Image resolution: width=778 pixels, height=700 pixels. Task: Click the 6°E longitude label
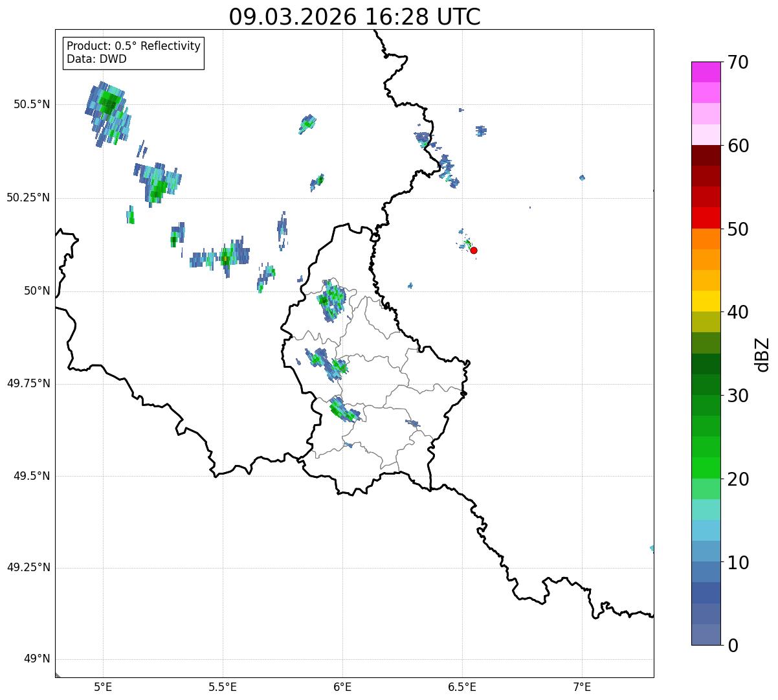click(x=342, y=686)
